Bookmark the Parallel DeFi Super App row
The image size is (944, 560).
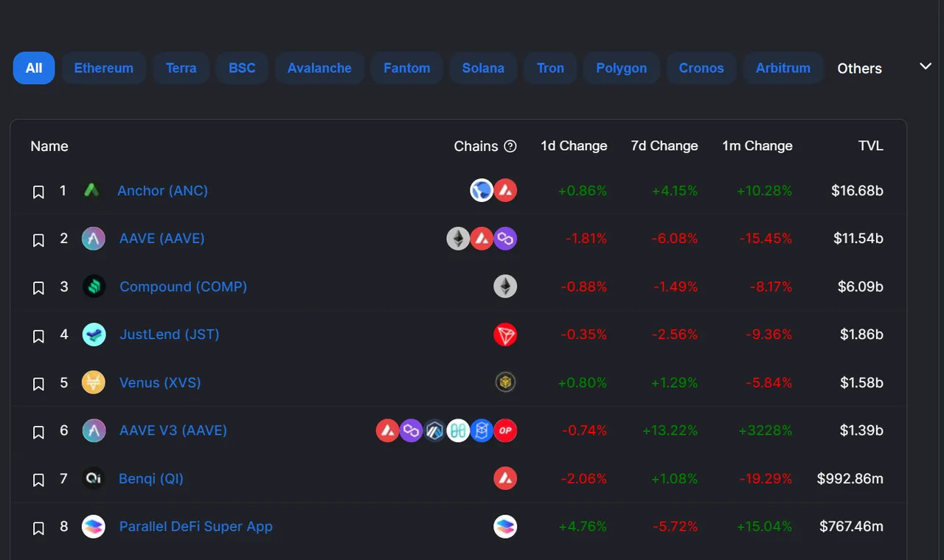(39, 528)
